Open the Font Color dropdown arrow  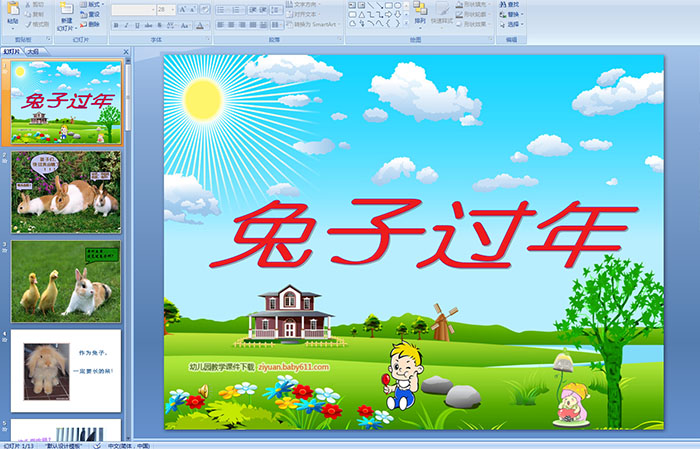208,25
